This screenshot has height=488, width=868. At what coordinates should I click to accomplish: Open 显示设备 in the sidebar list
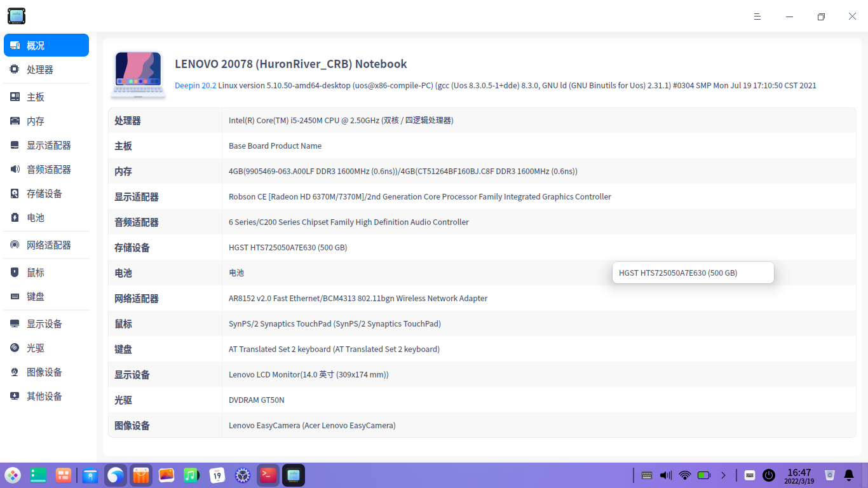(46, 323)
